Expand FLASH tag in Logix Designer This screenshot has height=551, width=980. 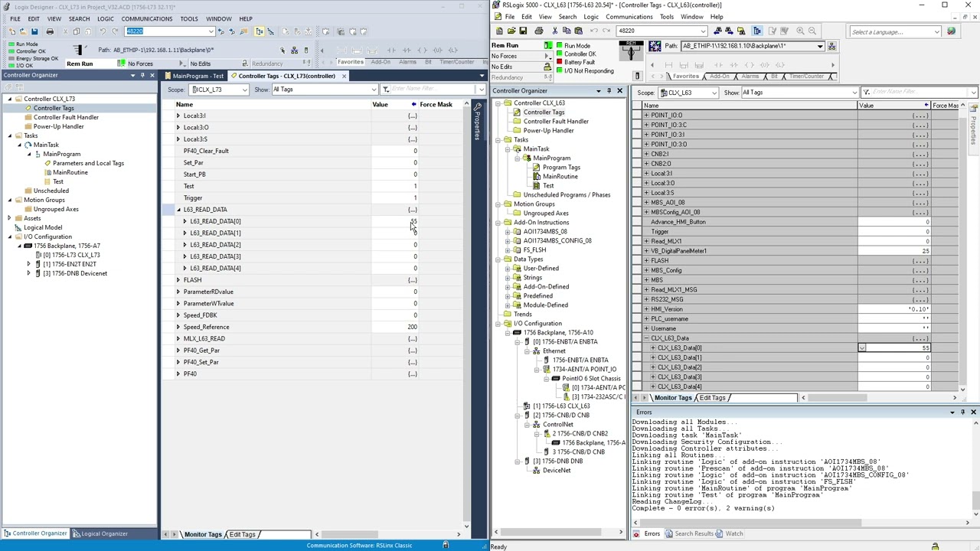point(178,280)
